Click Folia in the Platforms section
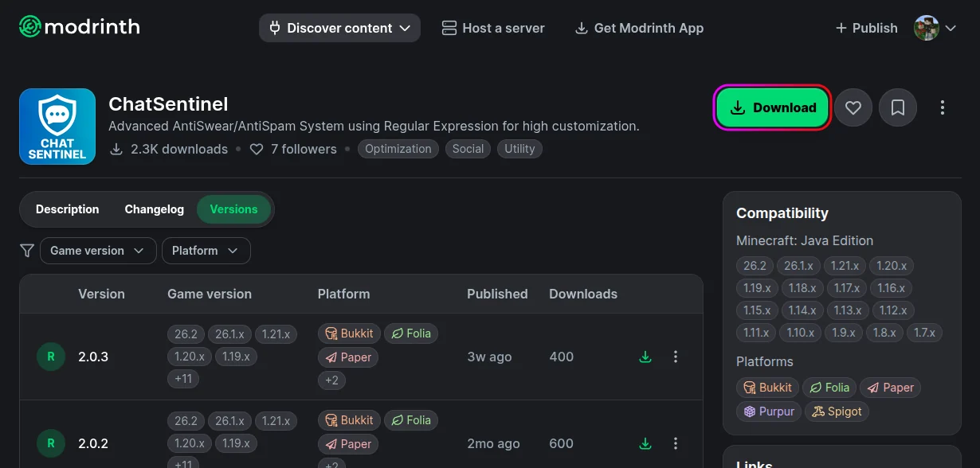The height and width of the screenshot is (468, 980). 829,388
